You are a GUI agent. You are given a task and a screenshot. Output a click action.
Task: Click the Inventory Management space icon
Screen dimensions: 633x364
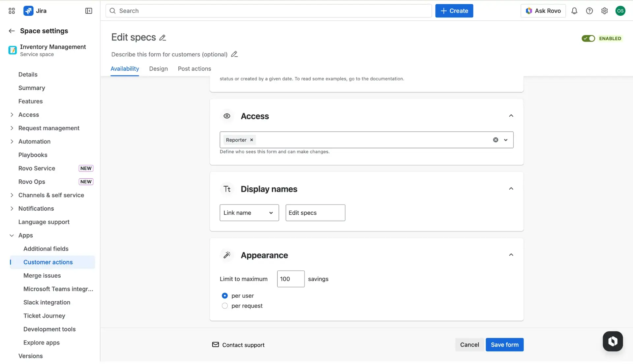click(12, 50)
